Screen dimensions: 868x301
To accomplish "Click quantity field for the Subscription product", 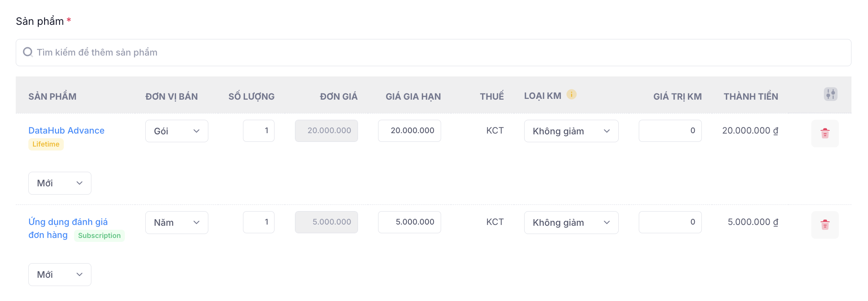I will click(259, 222).
